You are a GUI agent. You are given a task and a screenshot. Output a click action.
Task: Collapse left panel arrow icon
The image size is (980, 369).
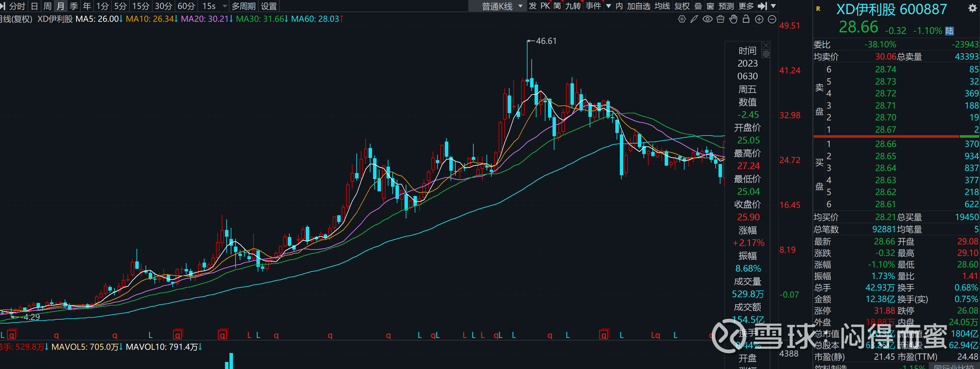click(x=2, y=6)
